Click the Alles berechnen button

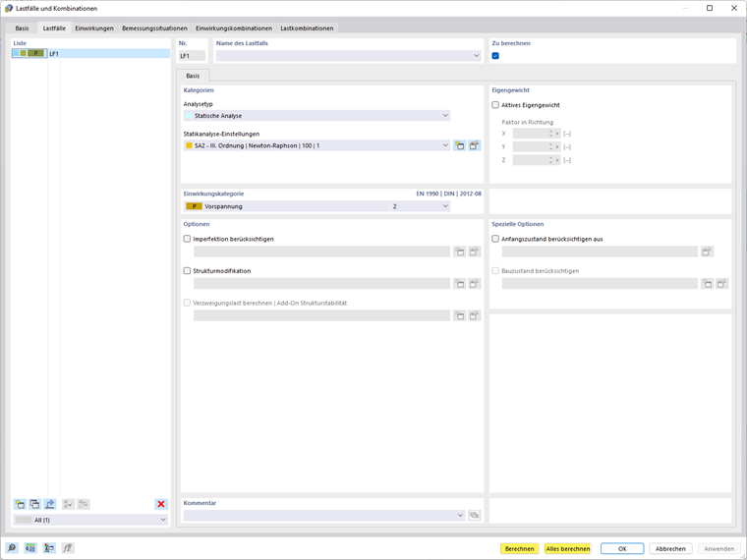click(568, 548)
